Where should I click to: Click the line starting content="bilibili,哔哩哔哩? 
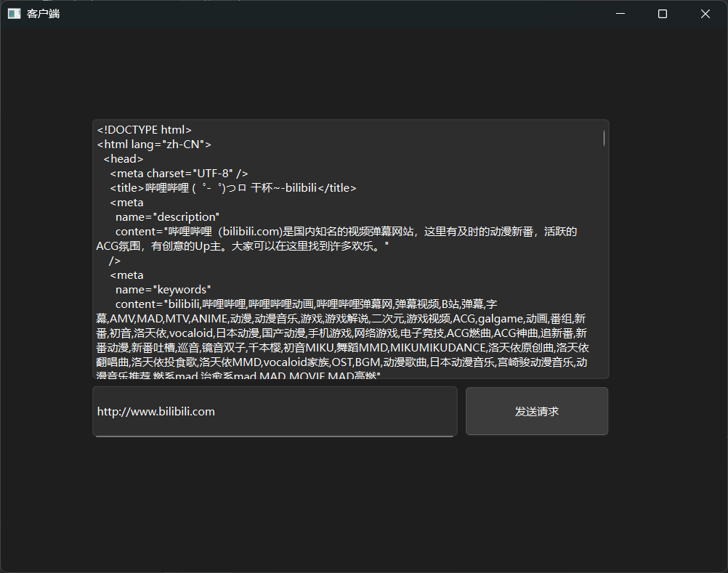(x=307, y=304)
